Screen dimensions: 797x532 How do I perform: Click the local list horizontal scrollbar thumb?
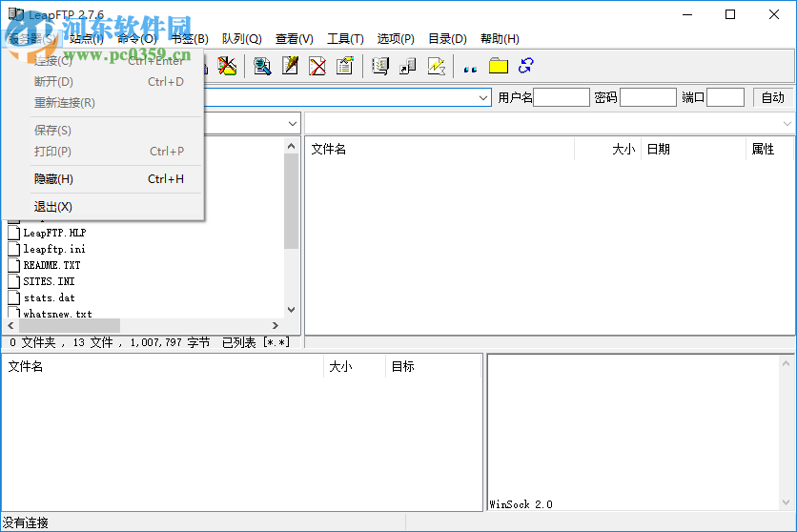click(x=70, y=325)
